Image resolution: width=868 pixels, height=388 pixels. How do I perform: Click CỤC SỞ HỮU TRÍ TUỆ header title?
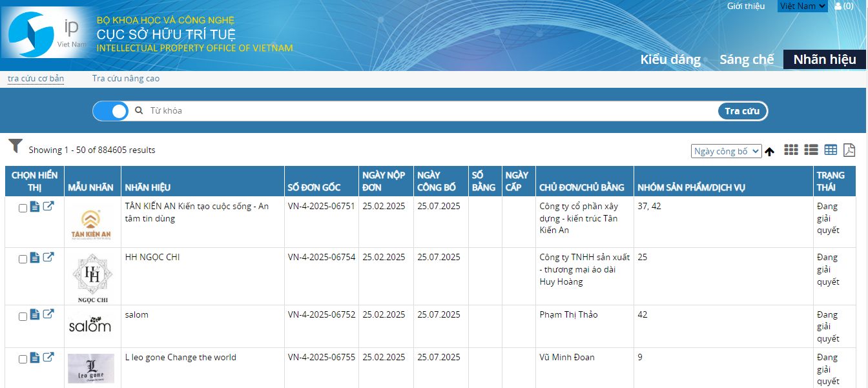[166, 34]
